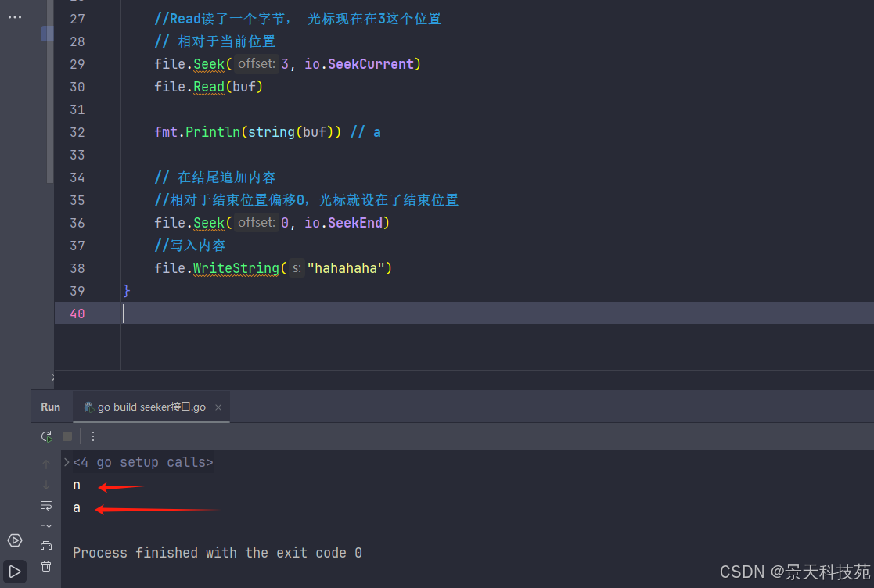Expand the folded go setup calls

[67, 462]
